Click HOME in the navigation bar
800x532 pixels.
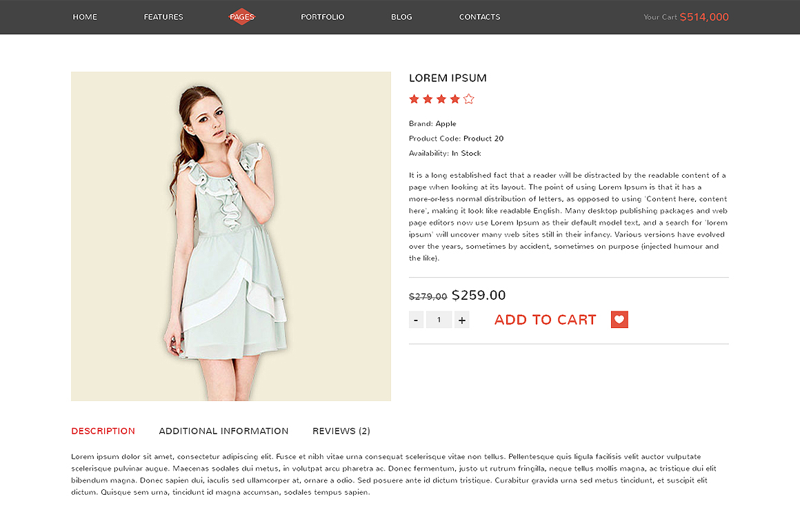pyautogui.click(x=85, y=17)
